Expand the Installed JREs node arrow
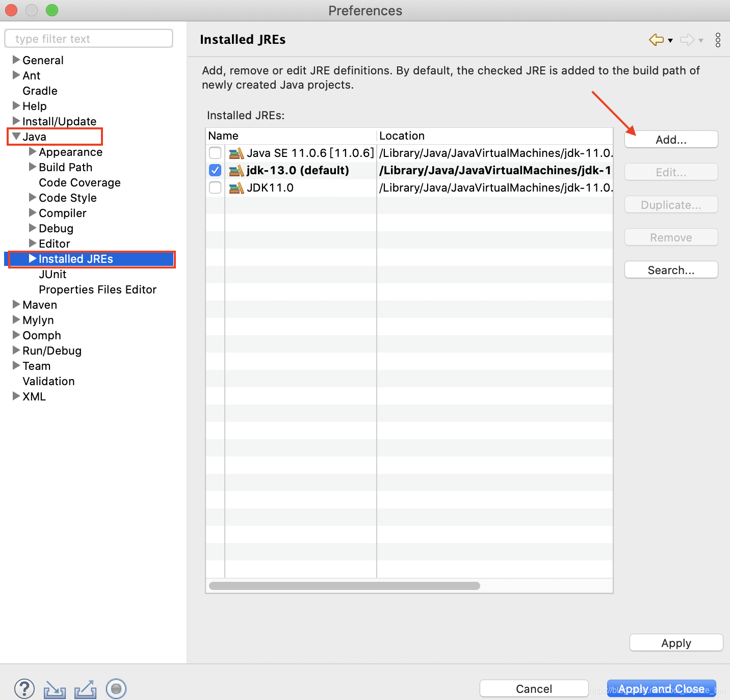Screen dimensions: 730x700 click(33, 258)
